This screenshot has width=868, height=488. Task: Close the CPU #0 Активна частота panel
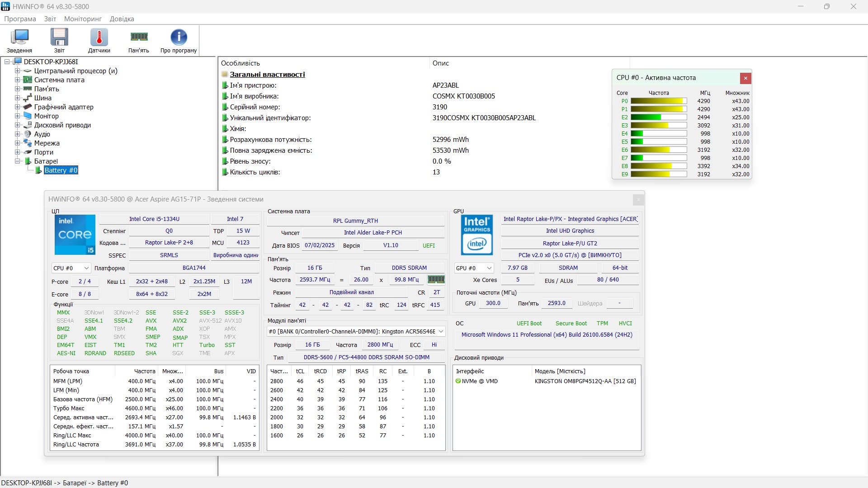point(745,78)
